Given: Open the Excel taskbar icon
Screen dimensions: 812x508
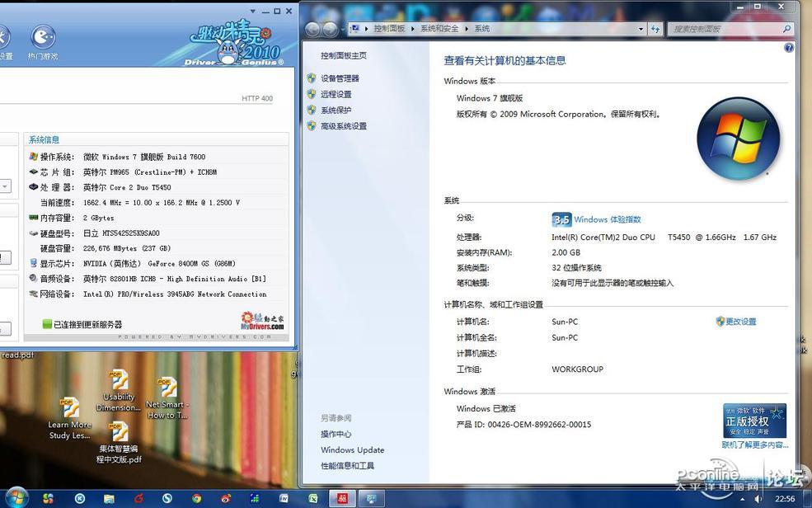Looking at the screenshot, I should pos(313,499).
